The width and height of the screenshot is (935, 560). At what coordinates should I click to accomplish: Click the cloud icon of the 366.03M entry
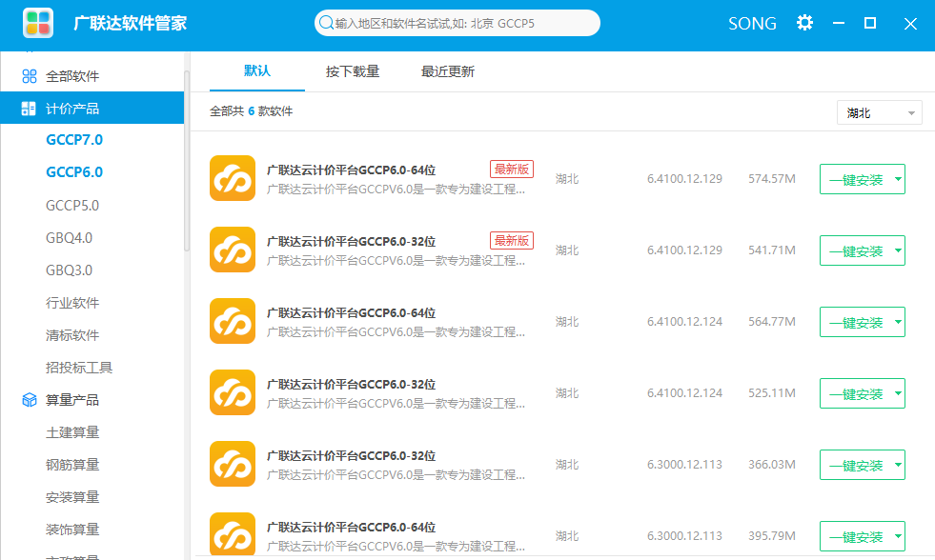click(233, 464)
